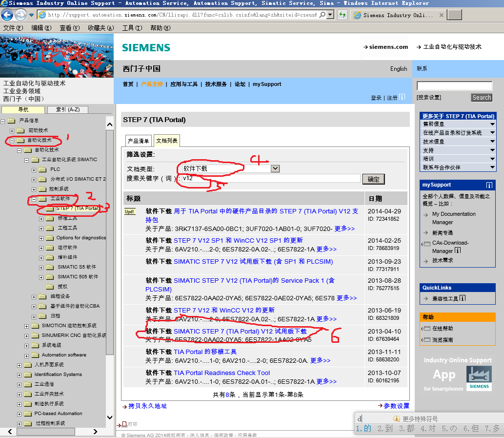Click the 登录 link
Image resolution: width=504 pixels, height=438 pixels.
click(x=376, y=98)
